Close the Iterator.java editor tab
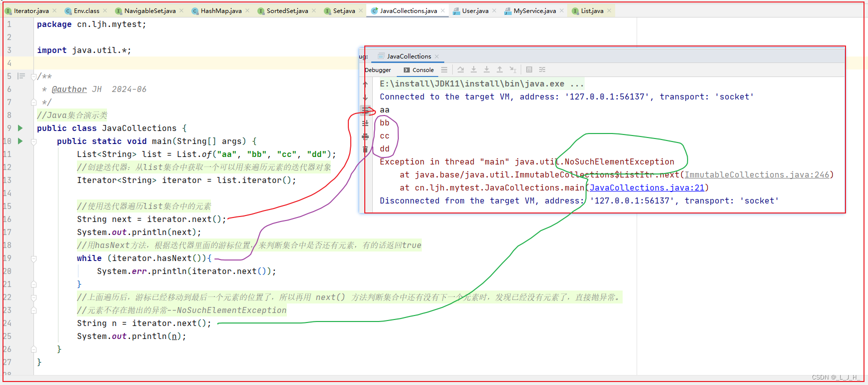 point(54,10)
